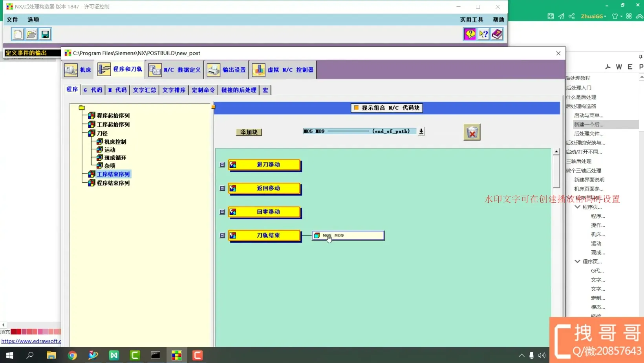Collapse the 刀轨结束 event toggle box
This screenshot has height=363, width=644.
coord(222,236)
